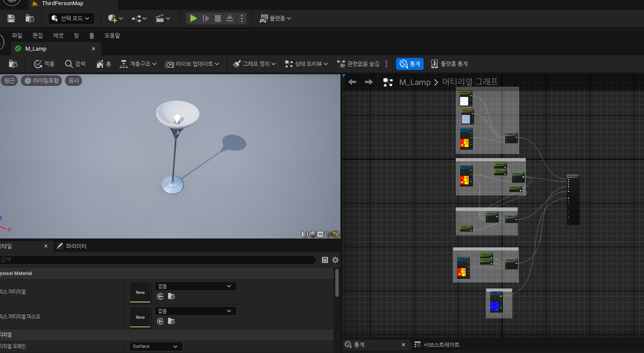Open the 상태 프리뷰 dropdown

307,64
